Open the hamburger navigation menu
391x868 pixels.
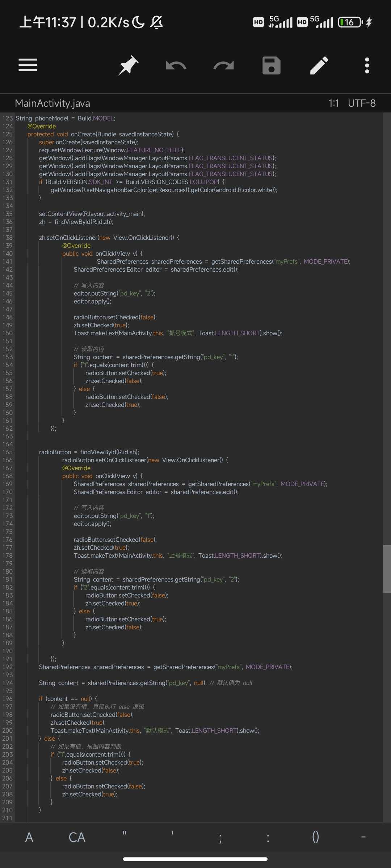click(28, 65)
